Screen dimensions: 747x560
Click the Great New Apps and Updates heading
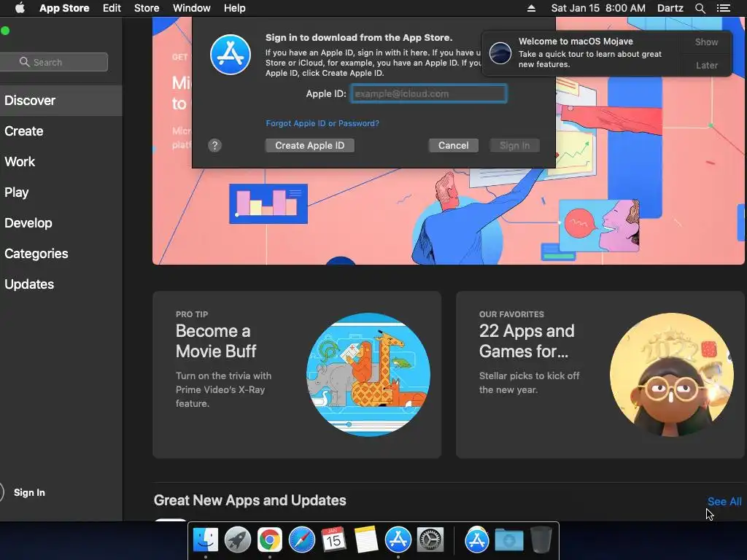249,500
